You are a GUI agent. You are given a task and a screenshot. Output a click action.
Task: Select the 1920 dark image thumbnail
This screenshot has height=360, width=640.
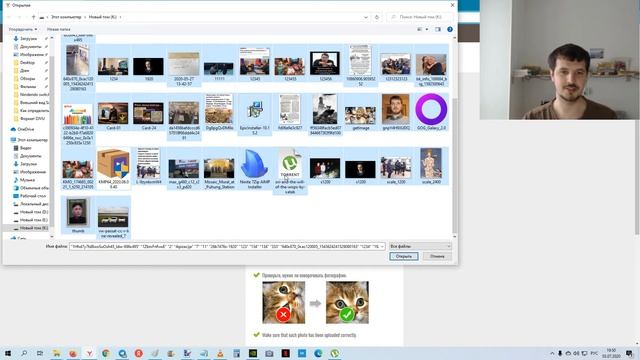click(149, 68)
